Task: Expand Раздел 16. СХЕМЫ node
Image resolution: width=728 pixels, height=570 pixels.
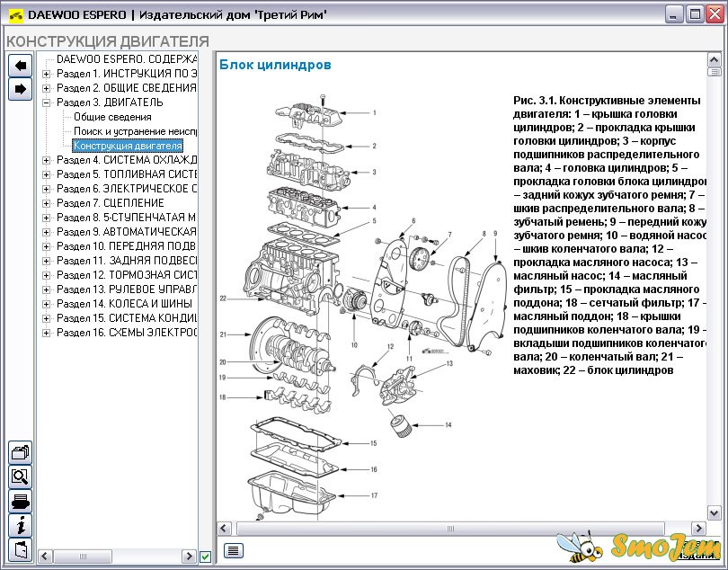Action: click(46, 333)
